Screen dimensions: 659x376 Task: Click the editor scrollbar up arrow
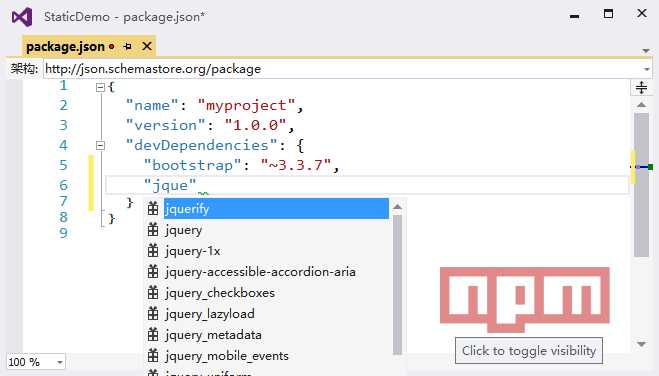tap(641, 105)
